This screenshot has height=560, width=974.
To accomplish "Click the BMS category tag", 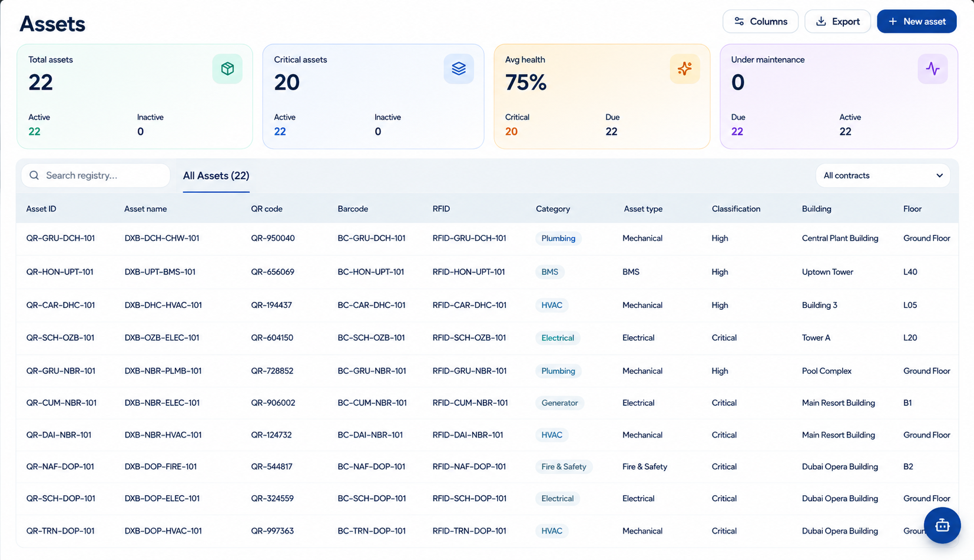I will pyautogui.click(x=550, y=272).
